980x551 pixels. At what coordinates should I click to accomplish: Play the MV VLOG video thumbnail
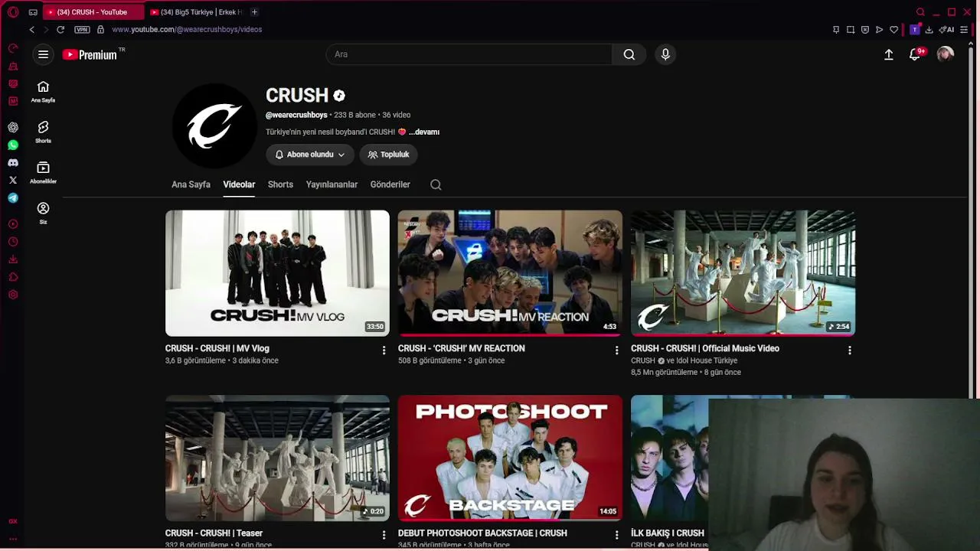(x=277, y=273)
